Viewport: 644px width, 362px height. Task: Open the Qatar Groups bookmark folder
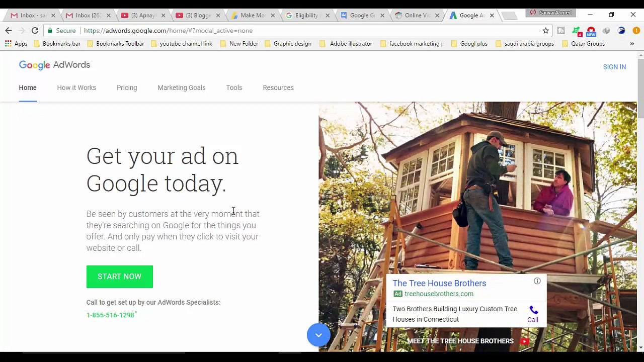tap(583, 44)
